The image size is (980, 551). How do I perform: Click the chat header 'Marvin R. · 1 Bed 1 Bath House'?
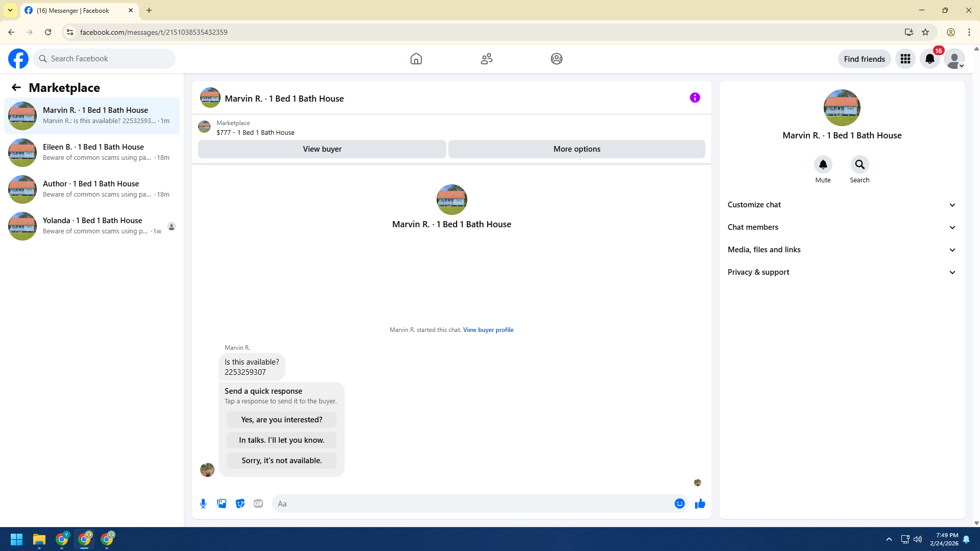(284, 99)
